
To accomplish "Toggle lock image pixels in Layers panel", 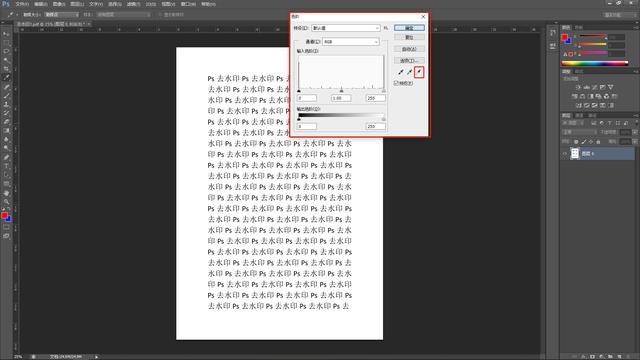I will click(x=584, y=142).
